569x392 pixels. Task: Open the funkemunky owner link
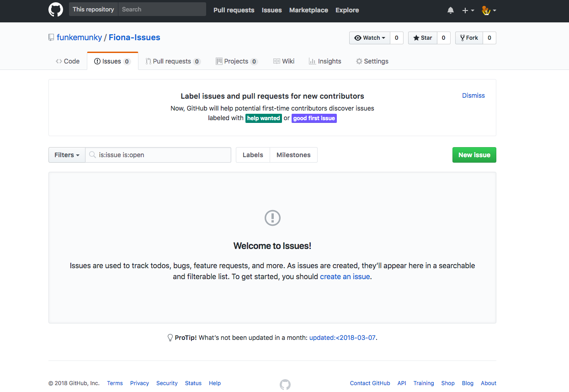pos(80,37)
